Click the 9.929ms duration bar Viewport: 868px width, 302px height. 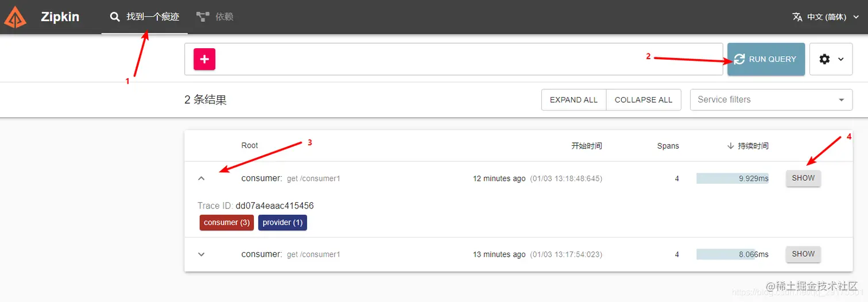pyautogui.click(x=733, y=179)
